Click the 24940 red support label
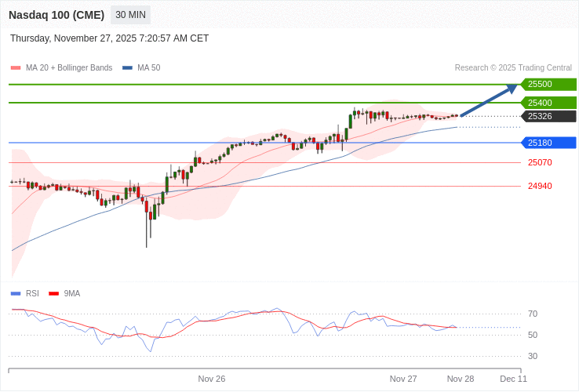This screenshot has width=579, height=392. (x=540, y=186)
